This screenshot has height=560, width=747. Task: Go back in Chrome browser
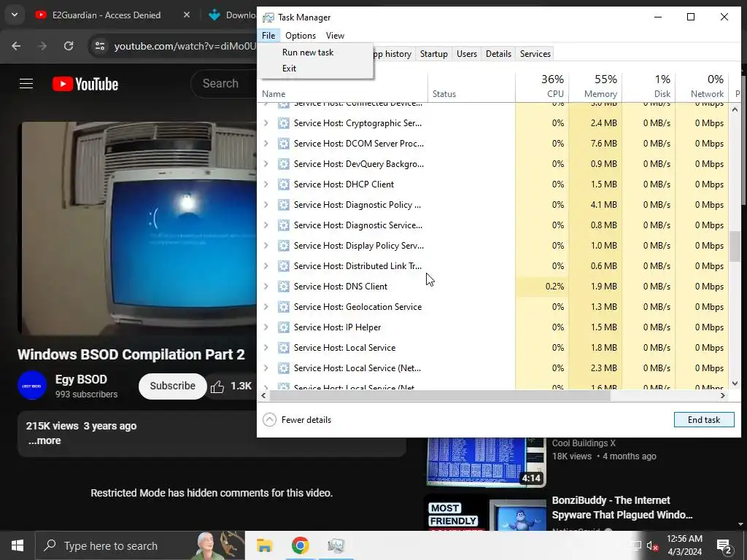pyautogui.click(x=16, y=46)
